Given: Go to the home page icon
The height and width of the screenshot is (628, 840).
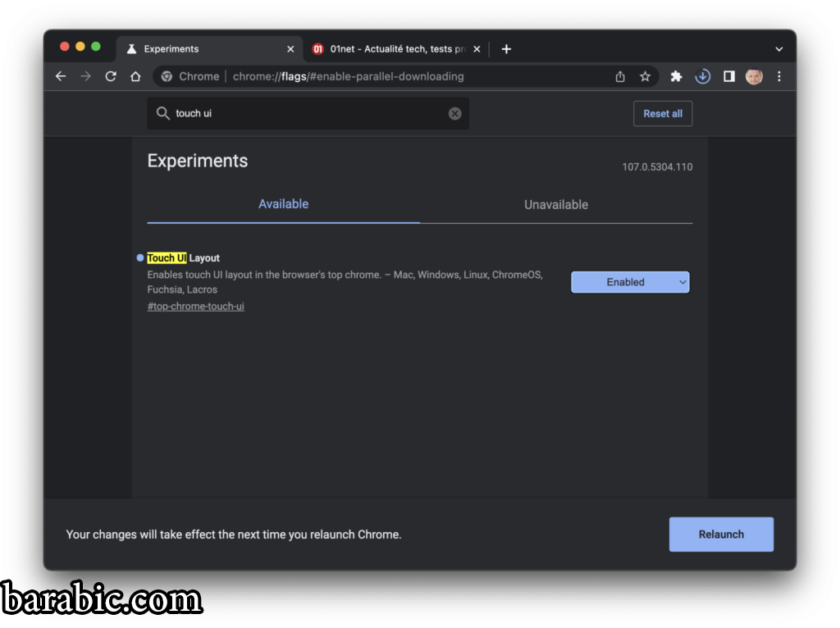Looking at the screenshot, I should [135, 76].
